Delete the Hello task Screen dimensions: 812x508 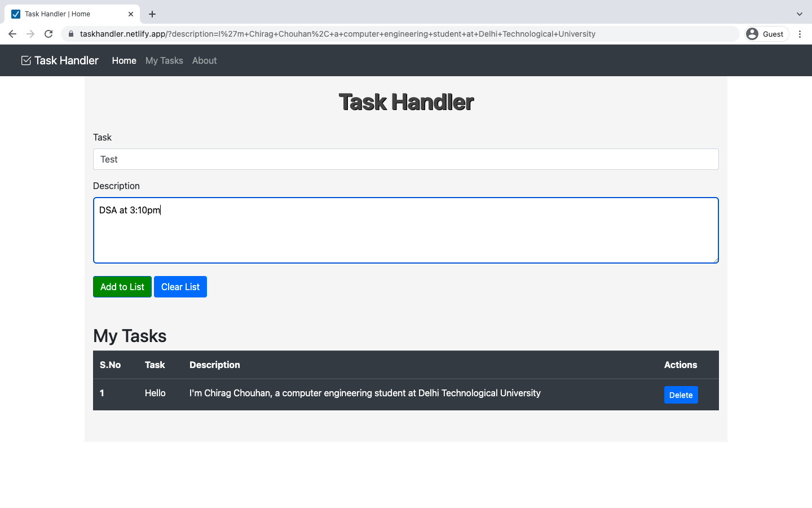(681, 395)
